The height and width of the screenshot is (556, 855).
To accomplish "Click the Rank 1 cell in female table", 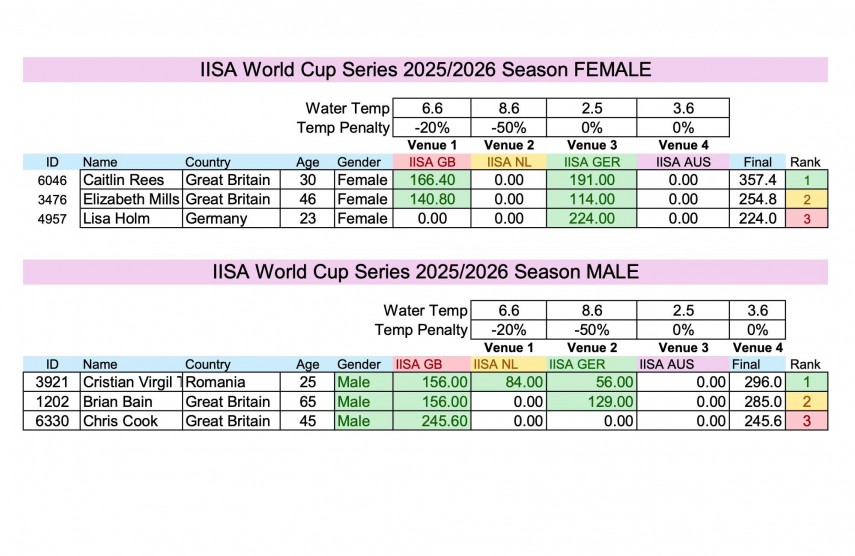I will tap(806, 180).
